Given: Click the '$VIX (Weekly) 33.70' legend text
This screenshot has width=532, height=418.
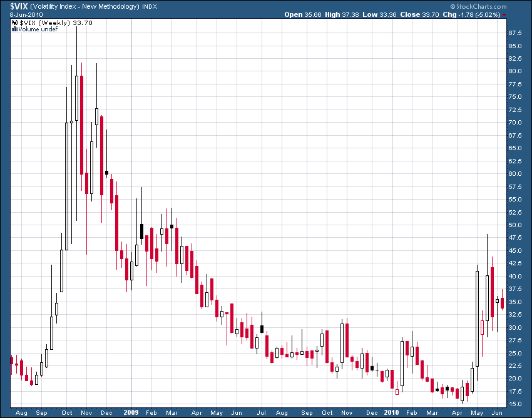Looking at the screenshot, I should click(56, 23).
